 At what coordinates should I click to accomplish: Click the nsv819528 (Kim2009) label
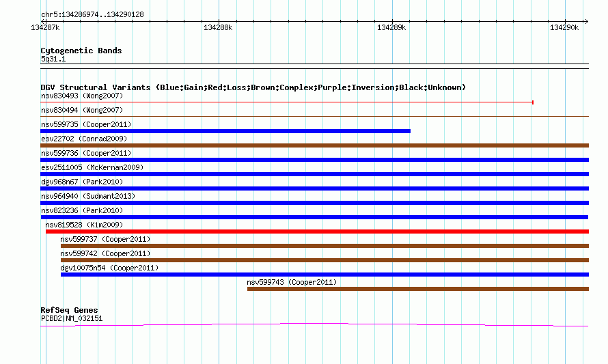(84, 225)
